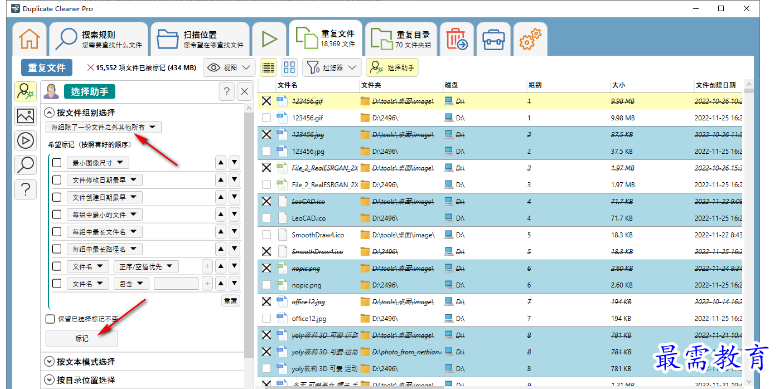
Task: Switch to the 扫描位置 tab
Action: coord(200,39)
